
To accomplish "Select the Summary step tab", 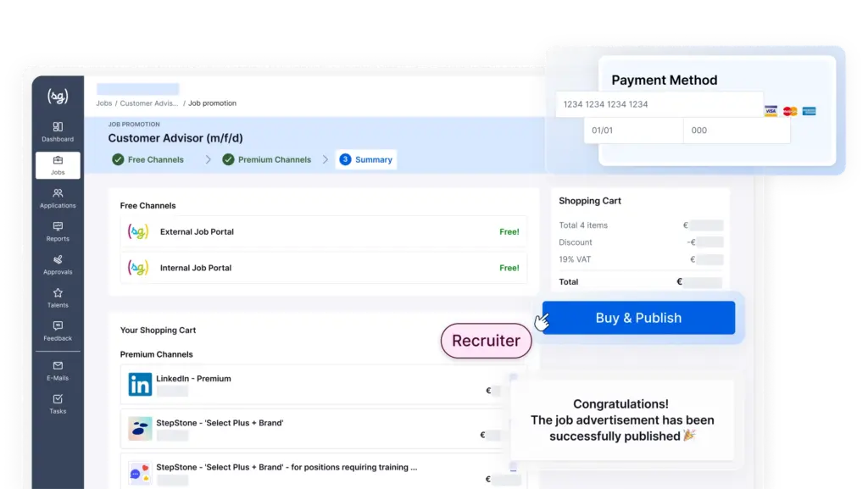I will pos(366,159).
